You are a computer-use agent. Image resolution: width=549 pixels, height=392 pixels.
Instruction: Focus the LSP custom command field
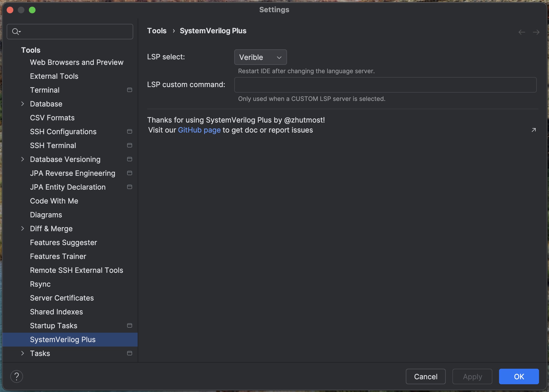(x=385, y=85)
